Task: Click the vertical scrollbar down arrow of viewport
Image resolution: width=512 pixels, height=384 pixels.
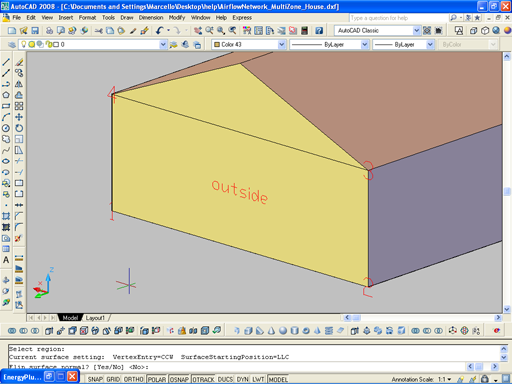Action: pyautogui.click(x=507, y=309)
